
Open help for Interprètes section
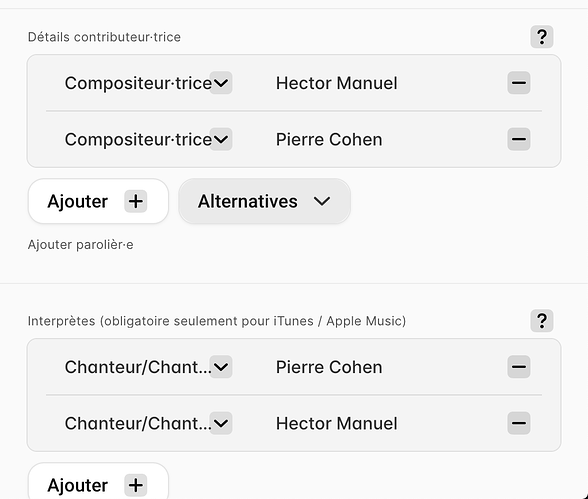click(x=542, y=321)
